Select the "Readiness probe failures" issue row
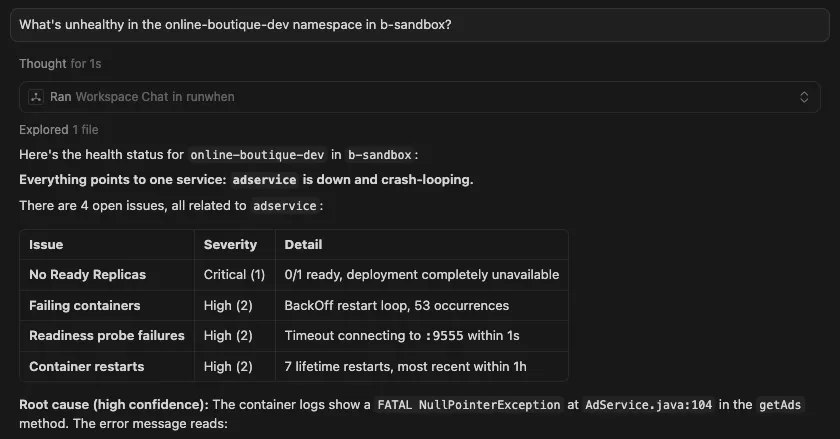The width and height of the screenshot is (840, 439). (107, 336)
